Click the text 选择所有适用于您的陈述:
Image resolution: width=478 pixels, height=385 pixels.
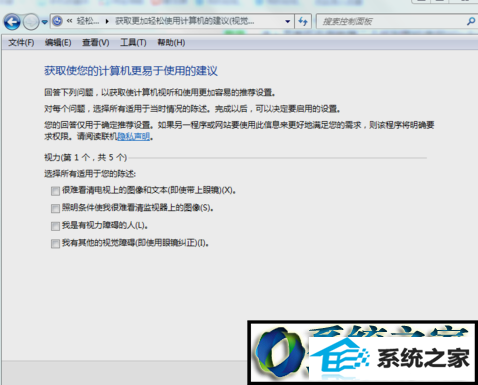click(90, 174)
